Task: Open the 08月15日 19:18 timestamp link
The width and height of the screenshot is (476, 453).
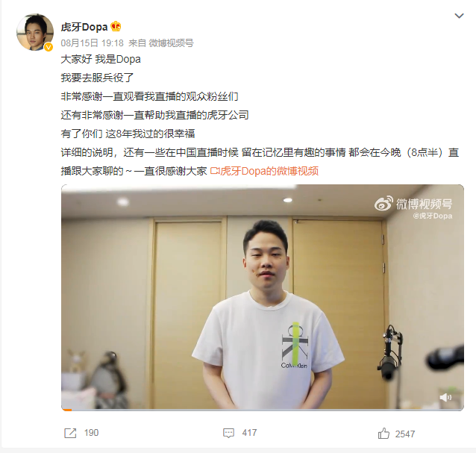Action: click(x=92, y=43)
